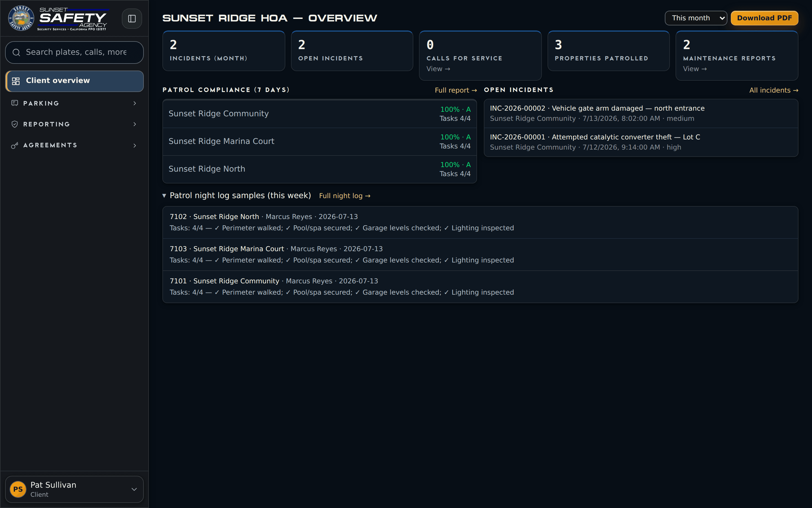
Task: Click the Pat Sullivan name label
Action: click(x=53, y=485)
